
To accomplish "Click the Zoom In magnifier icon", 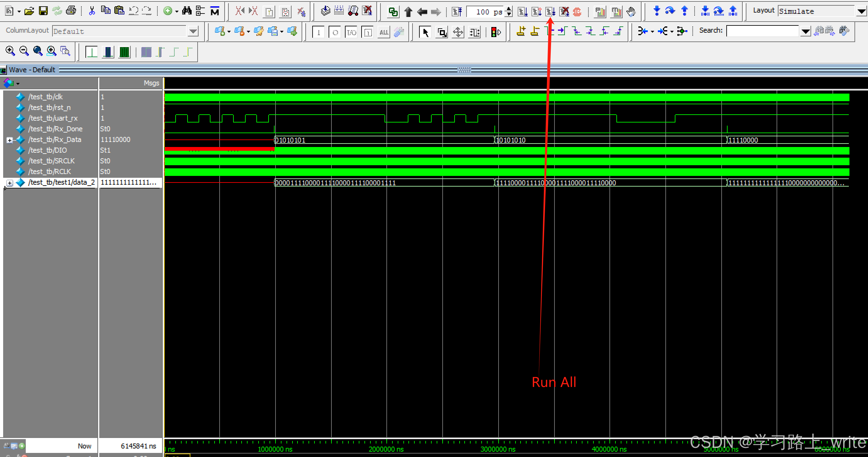I will (10, 51).
